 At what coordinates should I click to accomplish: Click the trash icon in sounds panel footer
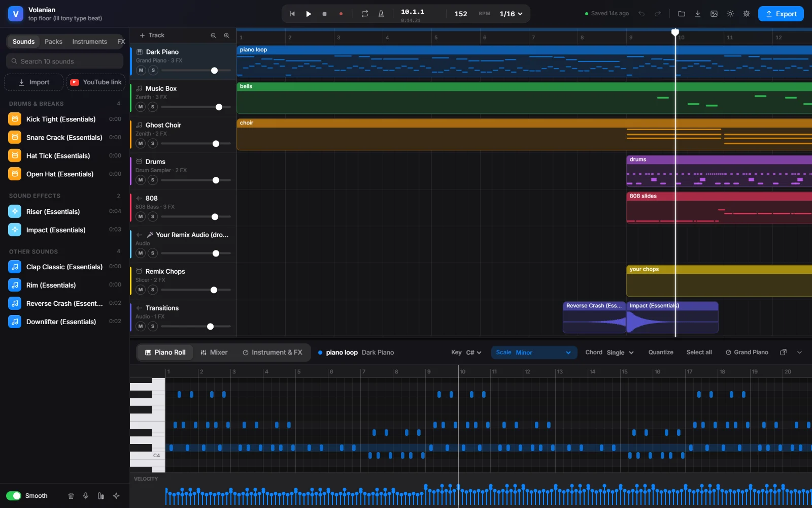pyautogui.click(x=71, y=496)
